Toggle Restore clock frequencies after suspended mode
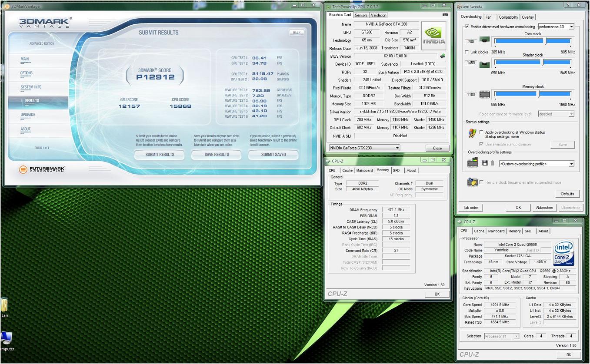 481,182
